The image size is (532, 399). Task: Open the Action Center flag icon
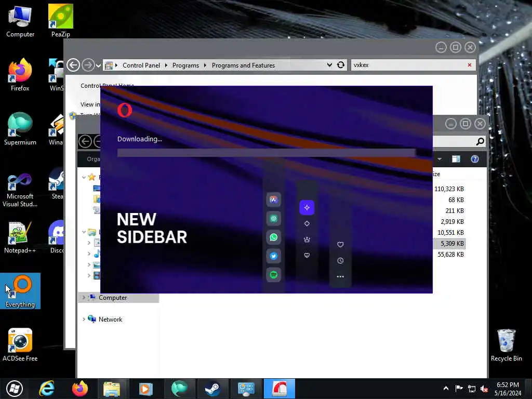pos(459,389)
